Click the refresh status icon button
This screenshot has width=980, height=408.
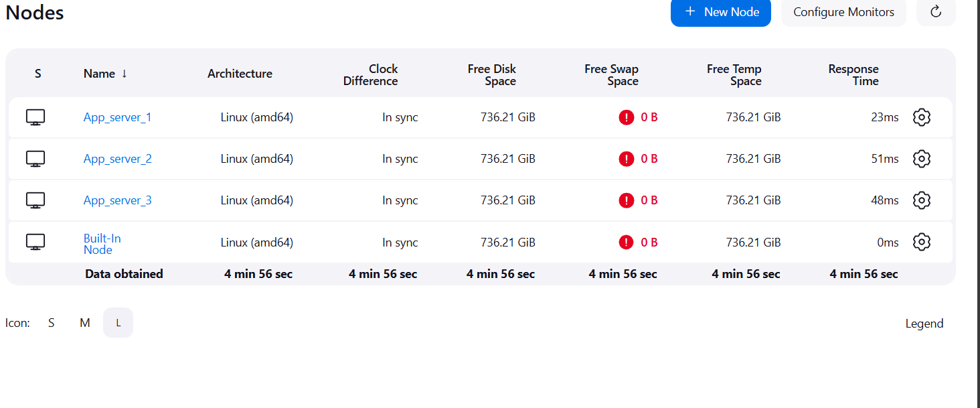(x=936, y=12)
